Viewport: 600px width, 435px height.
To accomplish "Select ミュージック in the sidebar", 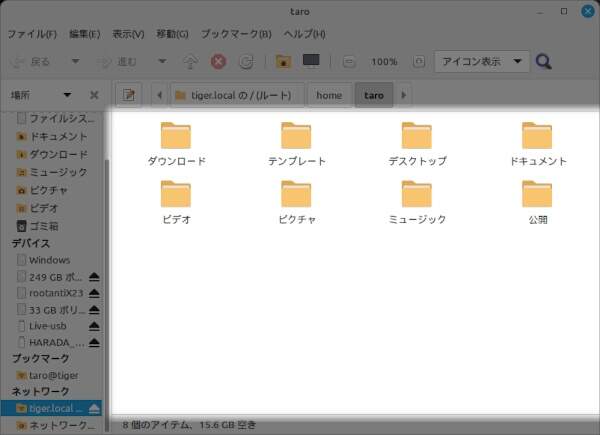I will point(52,172).
